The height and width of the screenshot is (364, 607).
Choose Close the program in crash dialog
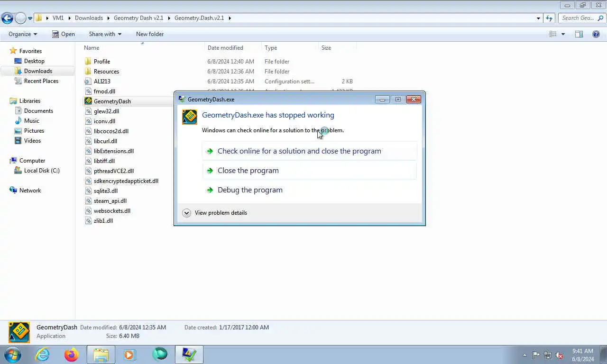[310, 170]
